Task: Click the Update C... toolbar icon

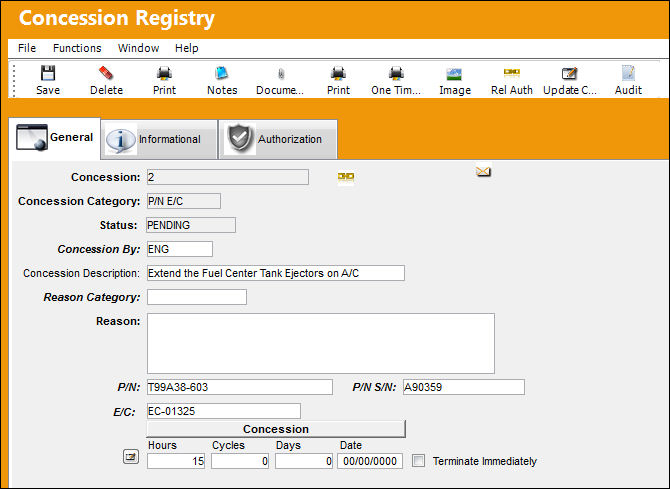Action: pyautogui.click(x=570, y=80)
